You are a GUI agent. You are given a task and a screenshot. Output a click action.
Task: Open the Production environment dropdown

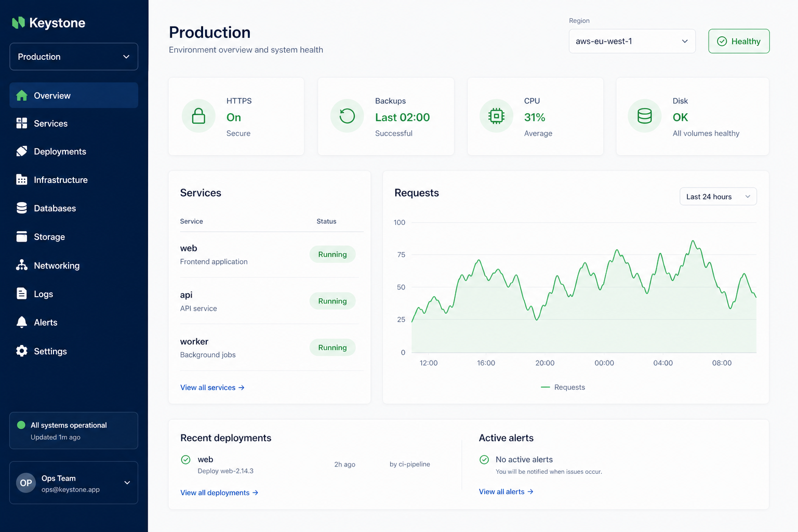pos(74,57)
